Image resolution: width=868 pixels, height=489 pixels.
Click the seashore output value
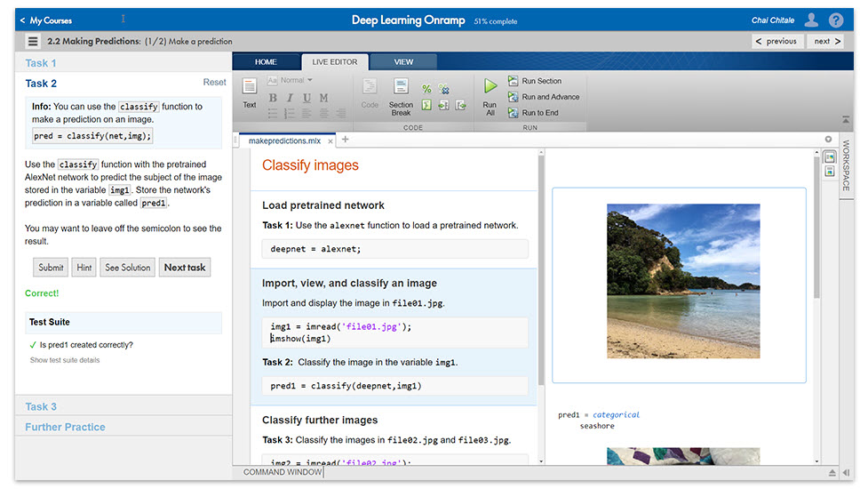(x=597, y=426)
